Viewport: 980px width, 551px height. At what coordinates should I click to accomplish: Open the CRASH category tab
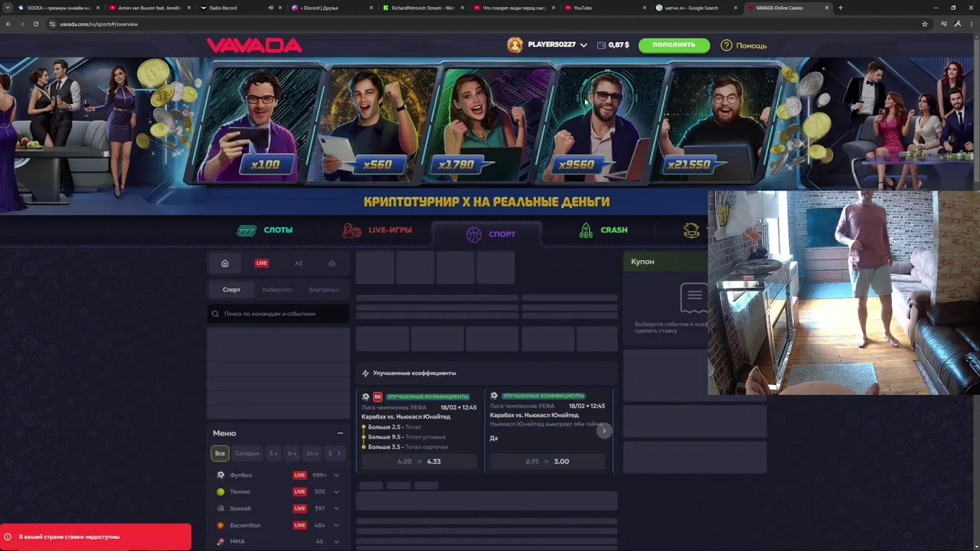tap(603, 230)
